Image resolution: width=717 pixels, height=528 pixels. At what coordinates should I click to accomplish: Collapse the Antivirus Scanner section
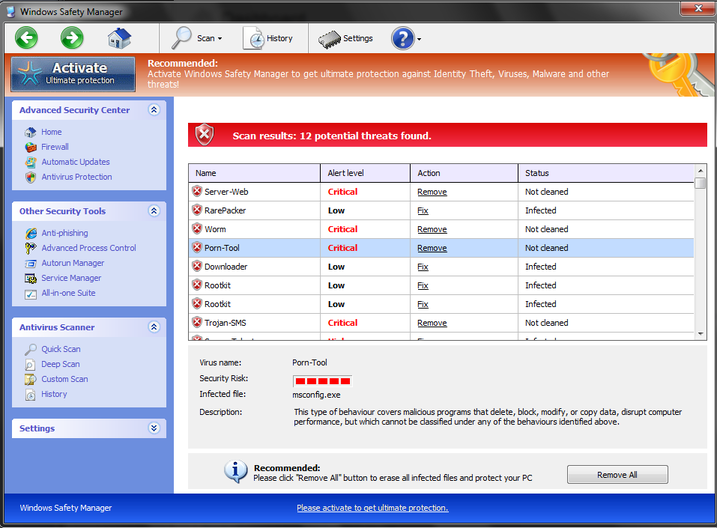pos(154,327)
